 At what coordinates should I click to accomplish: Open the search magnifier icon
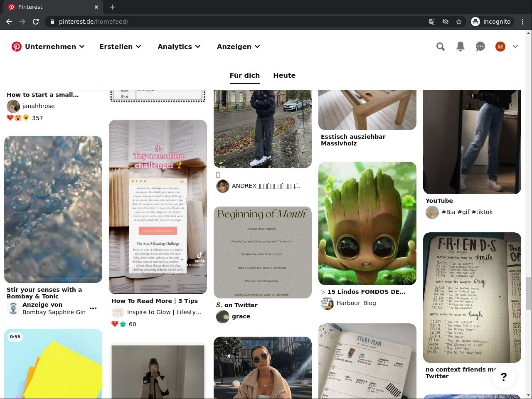pyautogui.click(x=441, y=47)
